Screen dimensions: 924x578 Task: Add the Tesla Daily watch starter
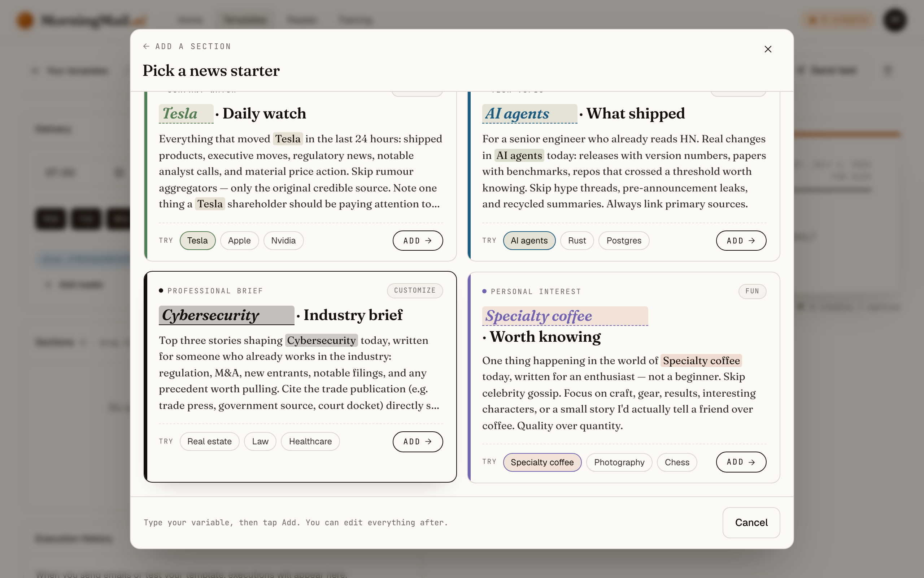[418, 241]
